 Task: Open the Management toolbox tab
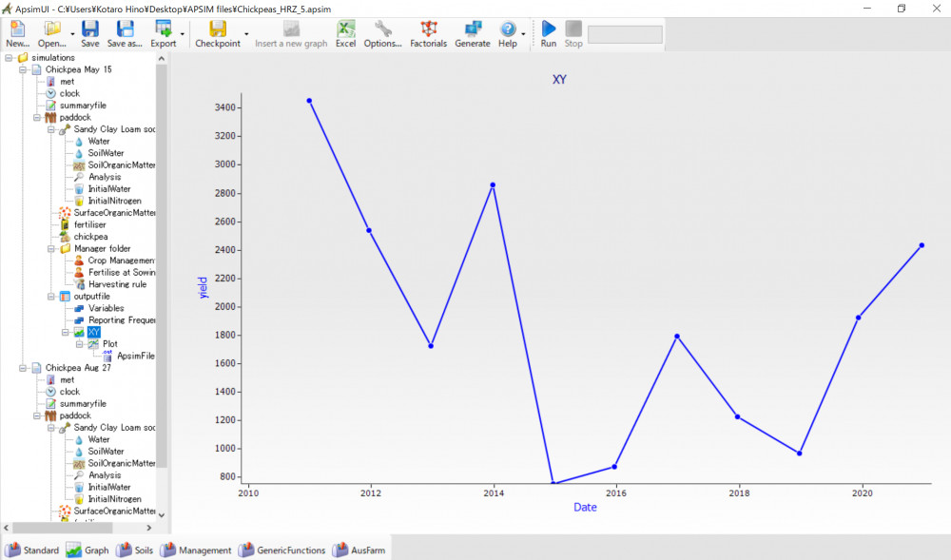(x=196, y=550)
